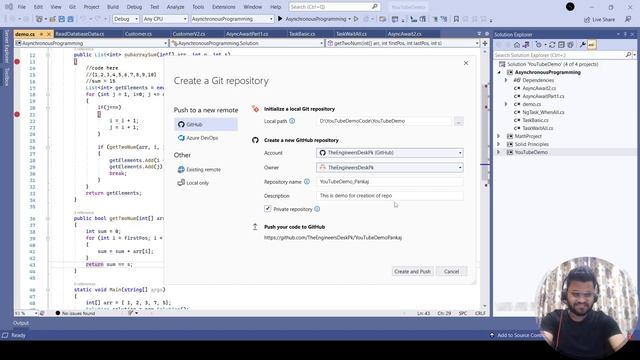
Task: Select Existing remote option
Action: [199, 169]
